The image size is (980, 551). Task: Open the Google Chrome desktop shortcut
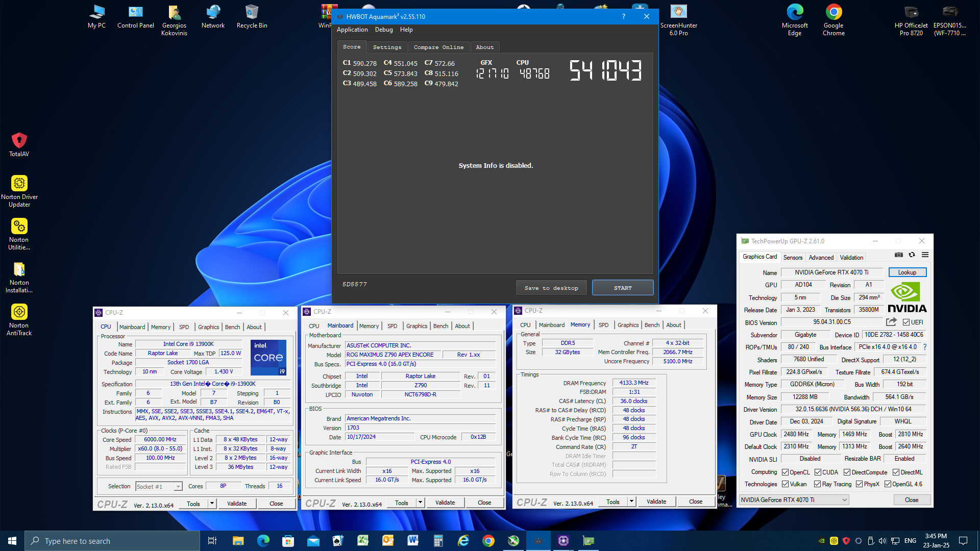coord(834,20)
